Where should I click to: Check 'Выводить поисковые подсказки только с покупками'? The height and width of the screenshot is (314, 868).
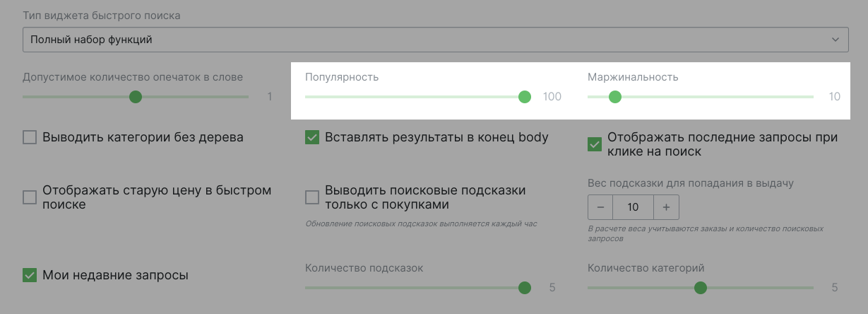click(x=312, y=197)
